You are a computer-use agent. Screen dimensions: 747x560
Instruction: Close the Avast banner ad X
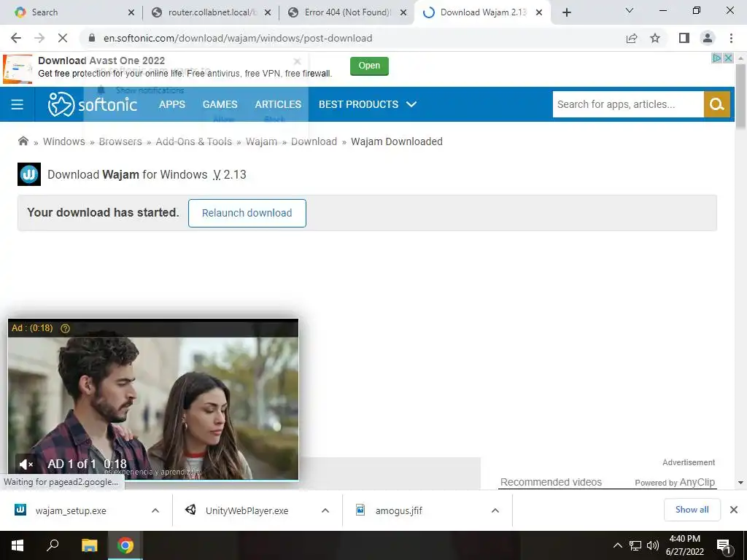coord(729,58)
